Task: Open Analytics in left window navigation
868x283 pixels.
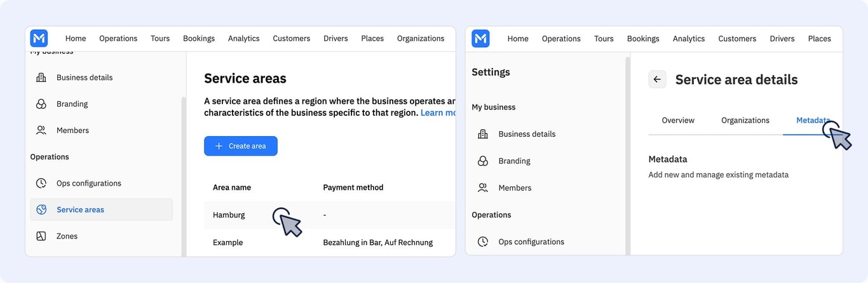Action: click(x=244, y=38)
